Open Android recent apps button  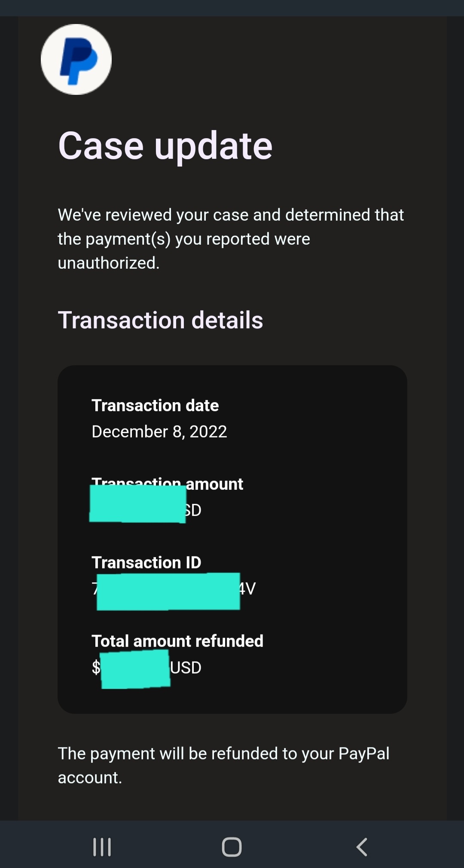pos(102,847)
